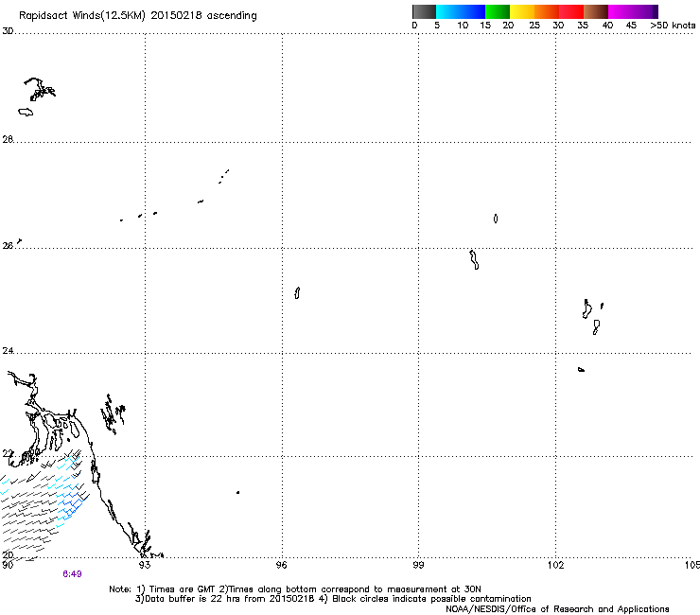Click the longitude label 96
Screen dimensions: 700x615
click(x=282, y=565)
